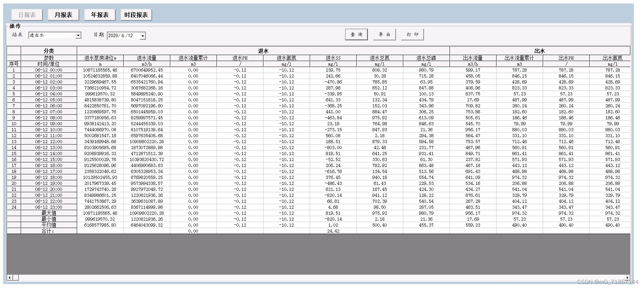Click the value 10871185565.46 in row 1
Image resolution: width=644 pixels, height=288 pixels.
tap(100, 70)
